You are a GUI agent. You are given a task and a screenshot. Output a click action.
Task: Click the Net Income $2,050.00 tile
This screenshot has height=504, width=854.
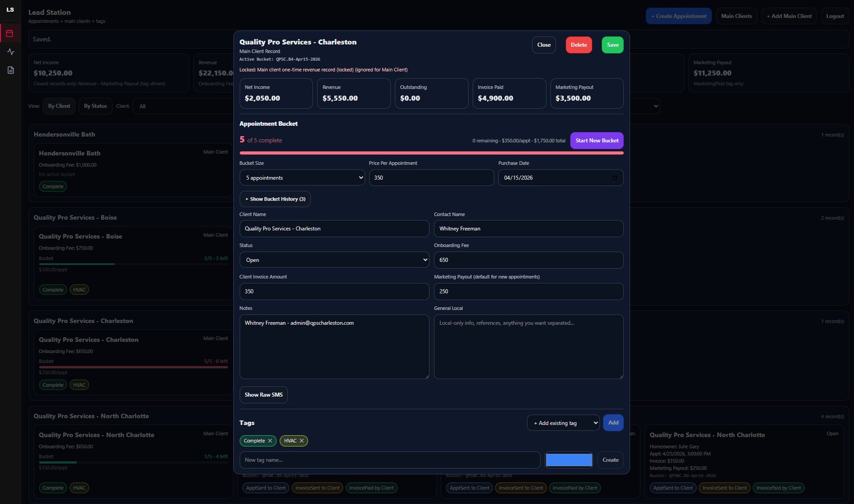[x=276, y=93]
